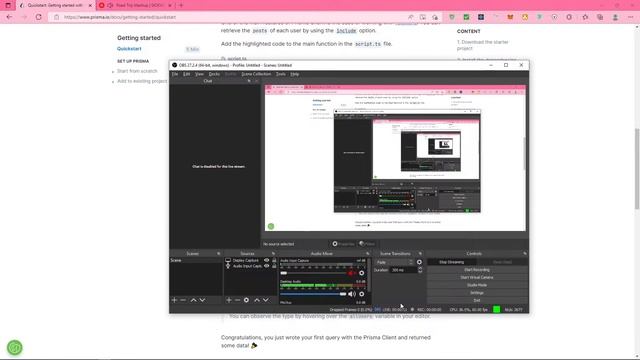Move scene down arrow in Scenes dock
The height and width of the screenshot is (360, 640).
[x=202, y=300]
